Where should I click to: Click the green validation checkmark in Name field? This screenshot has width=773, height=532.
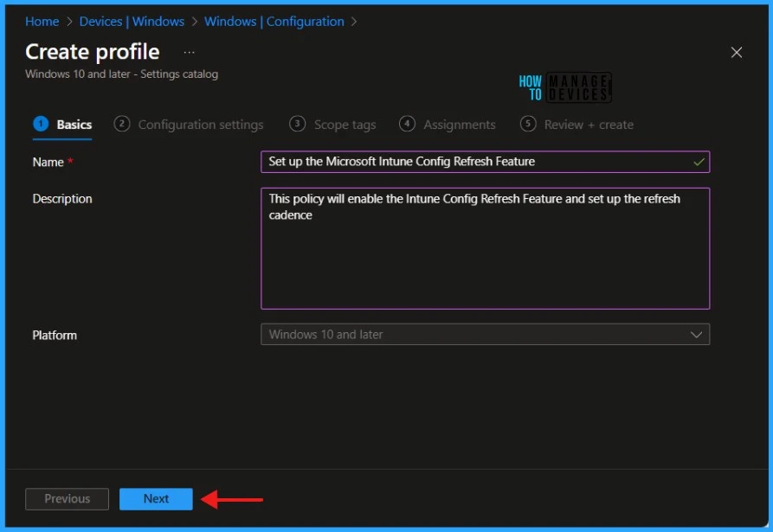coord(699,162)
